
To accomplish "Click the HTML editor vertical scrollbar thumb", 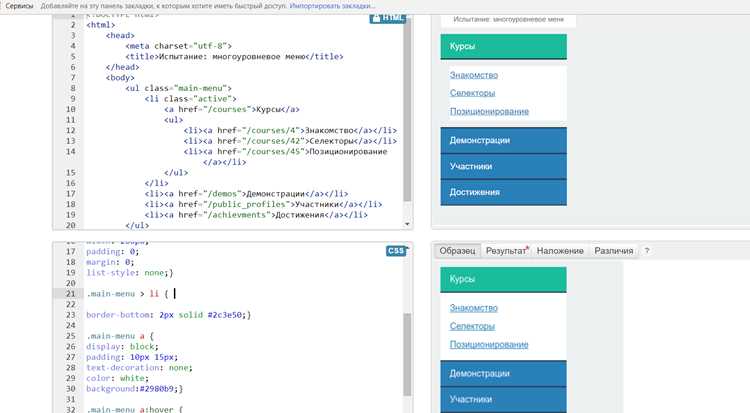I will pyautogui.click(x=407, y=110).
